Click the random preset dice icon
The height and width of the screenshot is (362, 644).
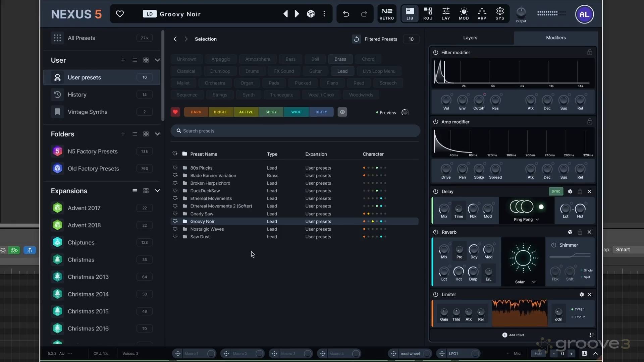311,14
